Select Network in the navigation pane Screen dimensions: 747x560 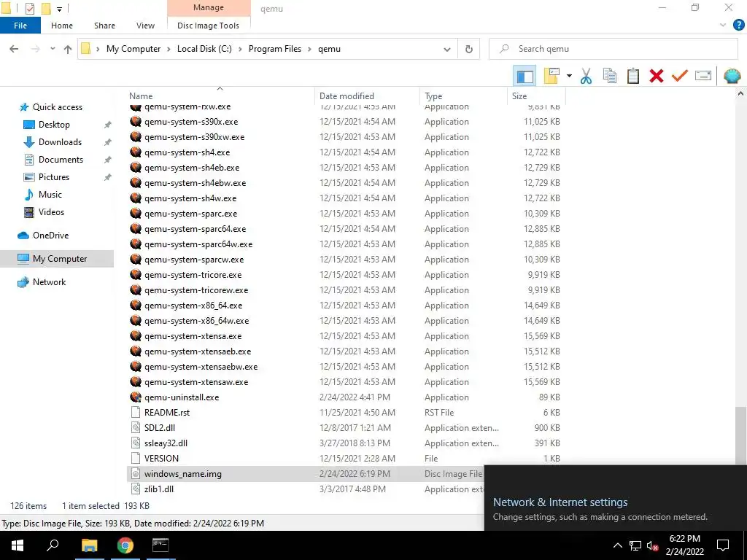[x=49, y=282]
